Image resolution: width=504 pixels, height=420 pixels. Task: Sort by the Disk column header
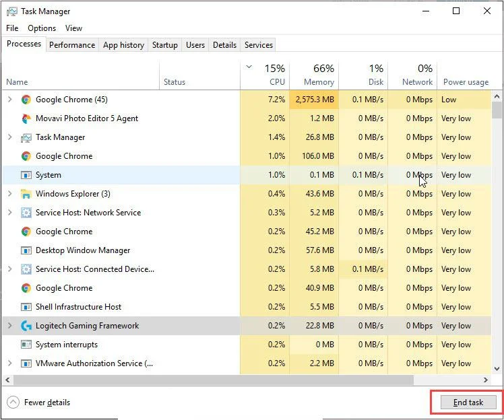pos(363,75)
